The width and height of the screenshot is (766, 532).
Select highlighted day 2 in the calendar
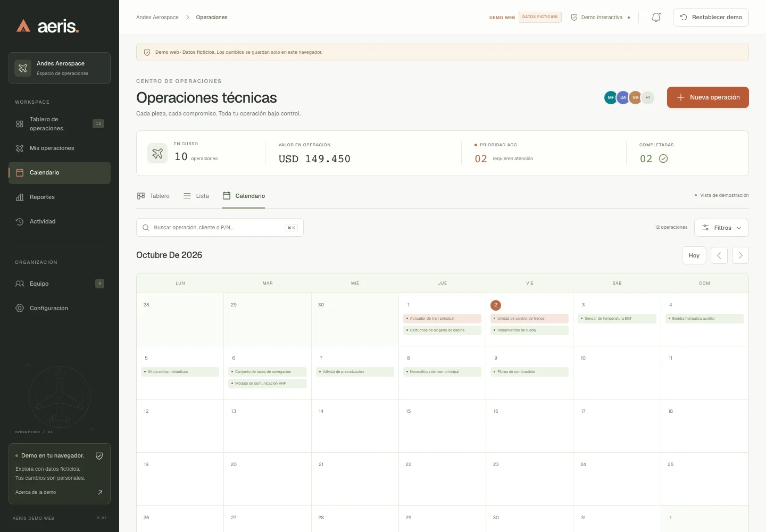tap(496, 305)
